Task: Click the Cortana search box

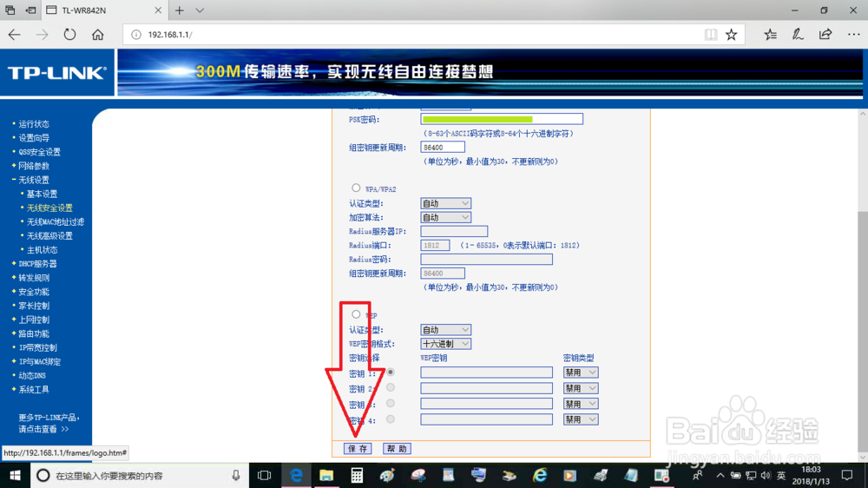Action: tap(140, 475)
